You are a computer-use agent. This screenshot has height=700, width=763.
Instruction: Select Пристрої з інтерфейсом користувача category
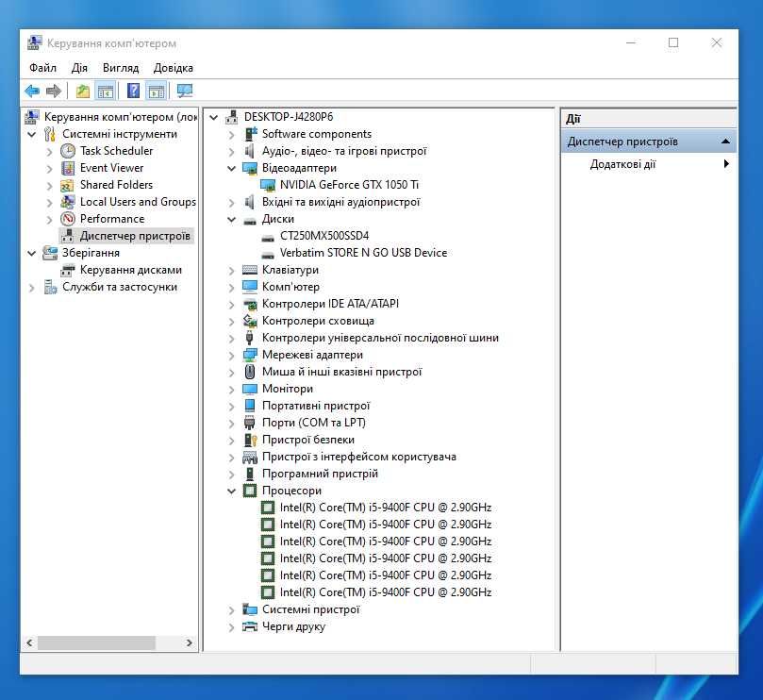pyautogui.click(x=359, y=457)
